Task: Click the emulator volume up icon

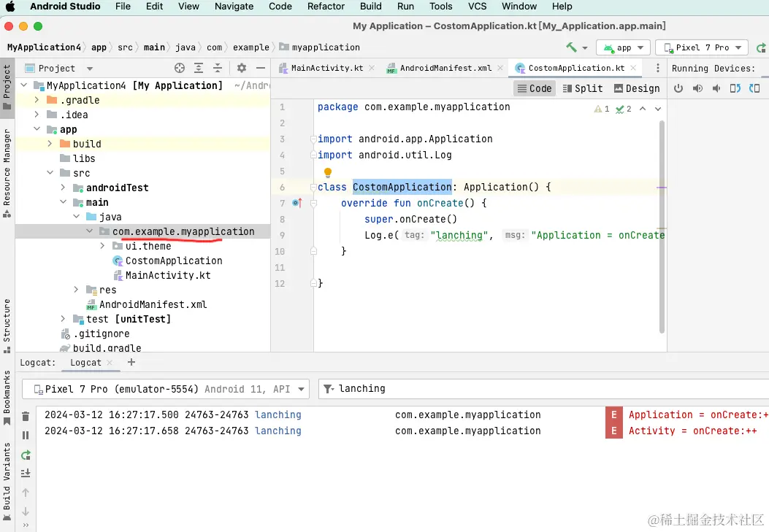Action: (x=697, y=88)
